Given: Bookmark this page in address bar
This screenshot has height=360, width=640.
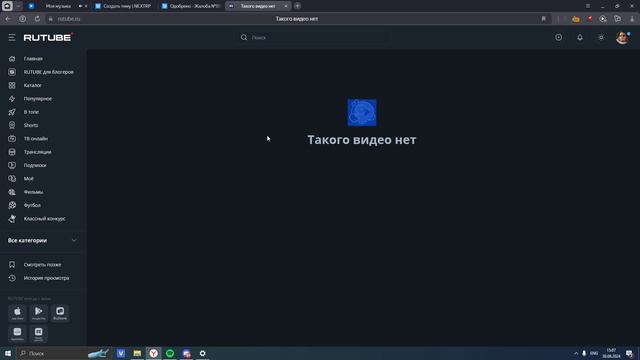Looking at the screenshot, I should tap(544, 19).
